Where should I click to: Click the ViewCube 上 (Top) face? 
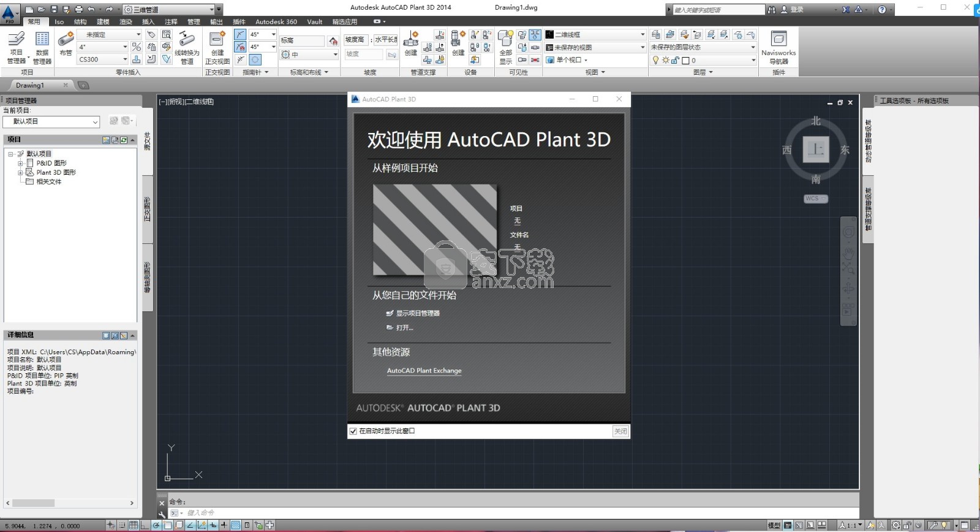coord(815,150)
